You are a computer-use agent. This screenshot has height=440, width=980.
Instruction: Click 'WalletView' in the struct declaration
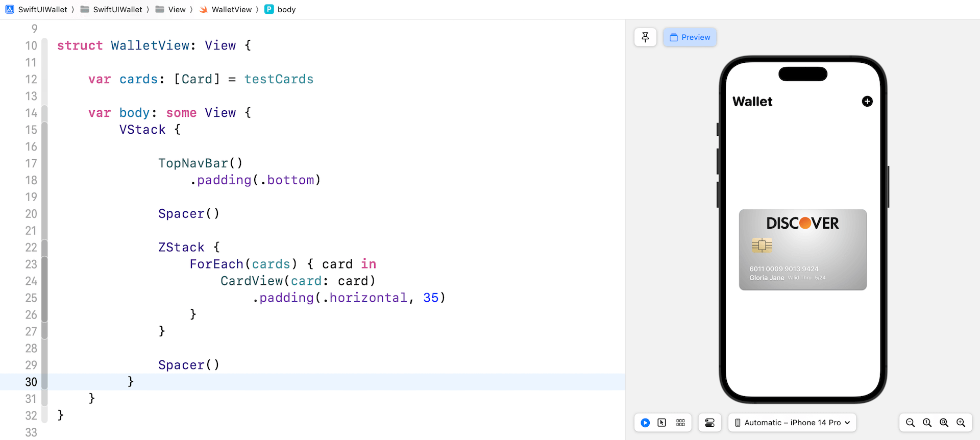click(x=150, y=45)
